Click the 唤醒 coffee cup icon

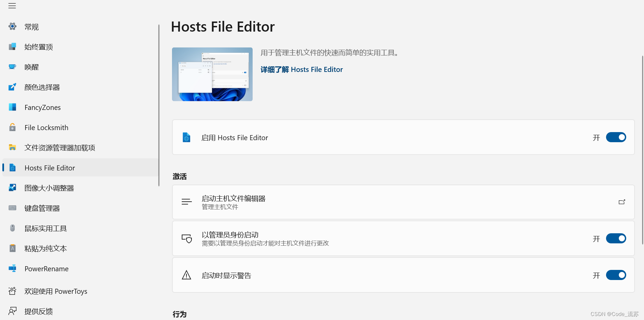(12, 67)
